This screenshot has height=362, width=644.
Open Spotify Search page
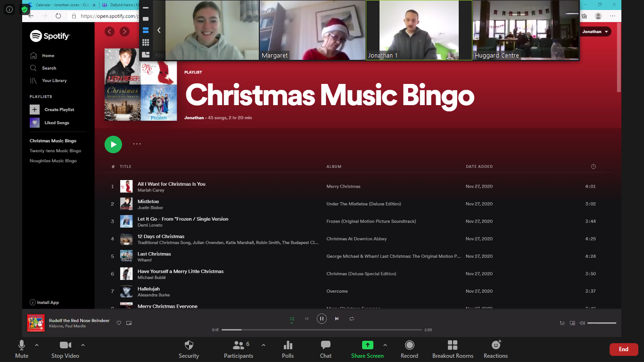coord(43,68)
